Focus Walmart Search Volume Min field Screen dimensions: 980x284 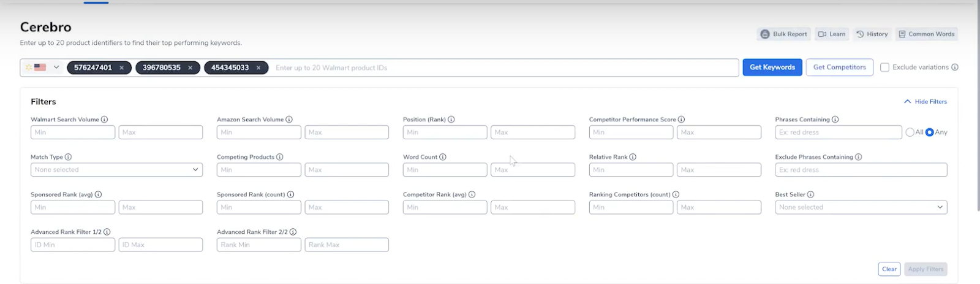[x=73, y=132]
